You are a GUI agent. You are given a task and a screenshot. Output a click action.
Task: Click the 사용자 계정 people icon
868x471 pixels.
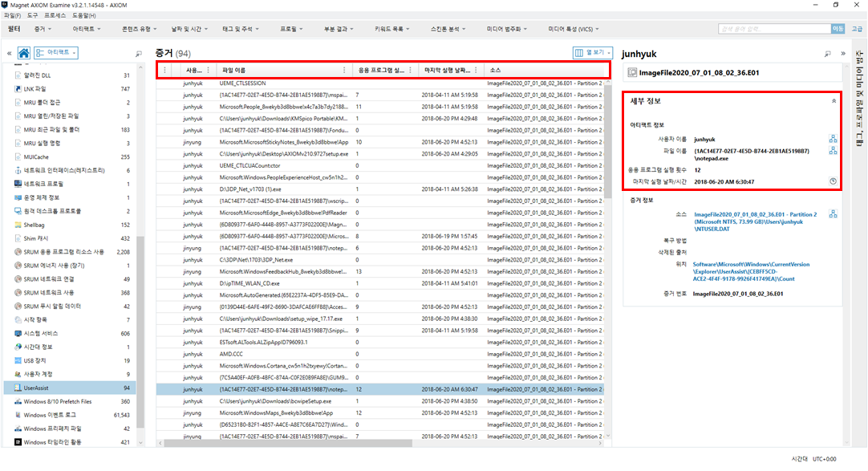18,374
